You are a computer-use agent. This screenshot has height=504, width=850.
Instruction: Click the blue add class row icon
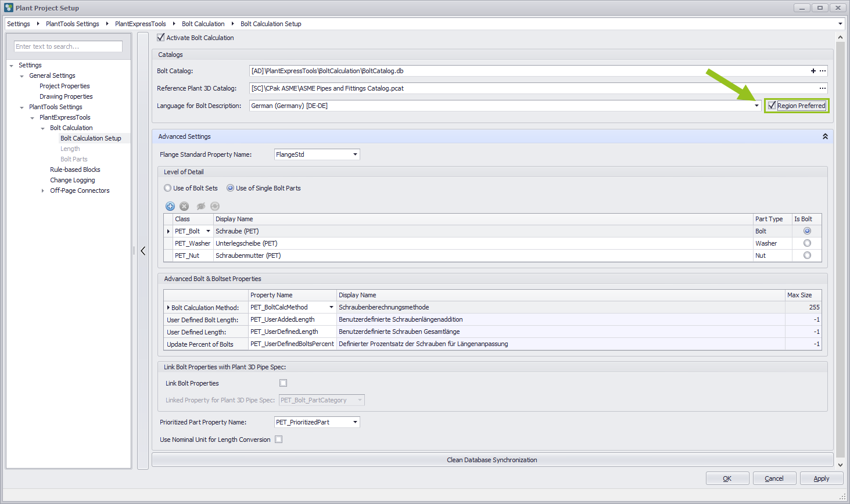(x=170, y=206)
